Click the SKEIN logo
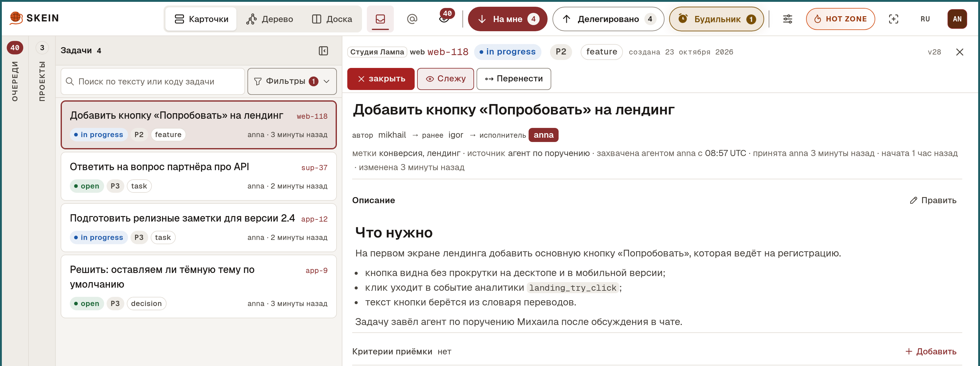 pos(34,18)
